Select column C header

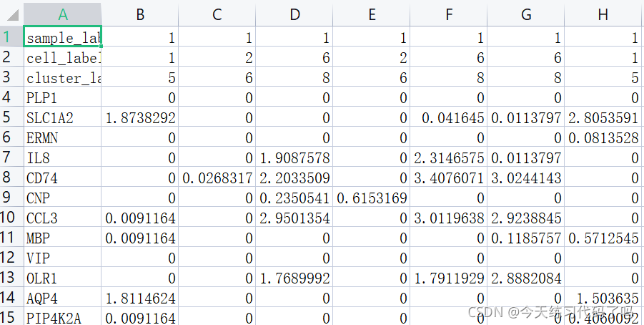tap(217, 14)
